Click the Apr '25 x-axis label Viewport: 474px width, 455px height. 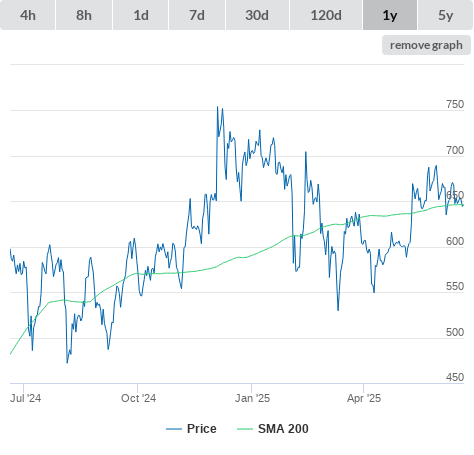click(364, 398)
